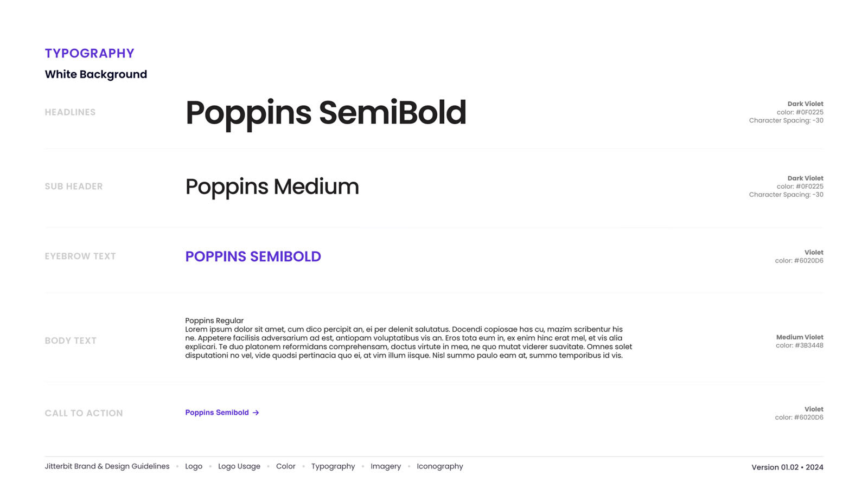Viewport: 868px width, 488px height.
Task: Click the "Poppins Medium" sub header sample
Action: coord(272,187)
